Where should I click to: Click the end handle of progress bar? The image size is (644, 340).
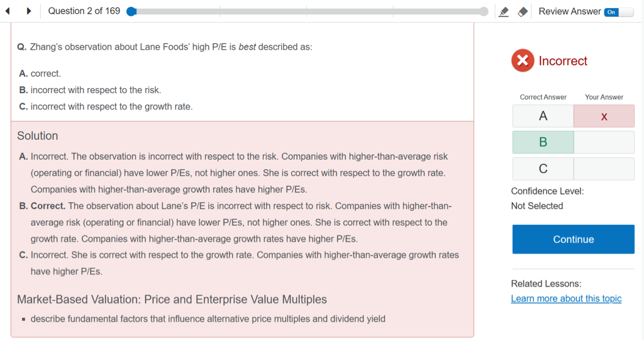tap(484, 11)
